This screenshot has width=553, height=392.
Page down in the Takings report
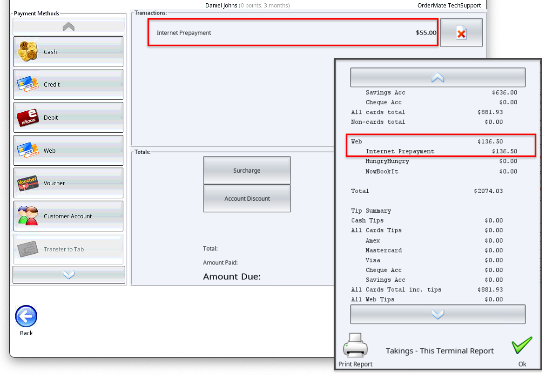[438, 314]
